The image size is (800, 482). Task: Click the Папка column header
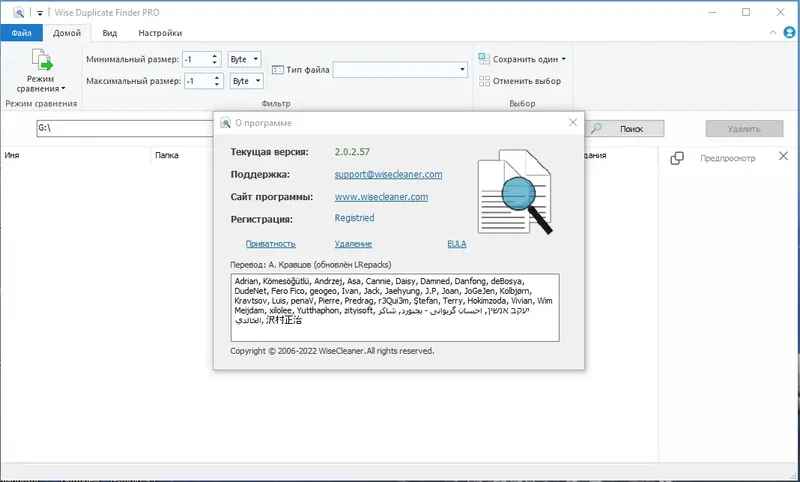[182, 155]
